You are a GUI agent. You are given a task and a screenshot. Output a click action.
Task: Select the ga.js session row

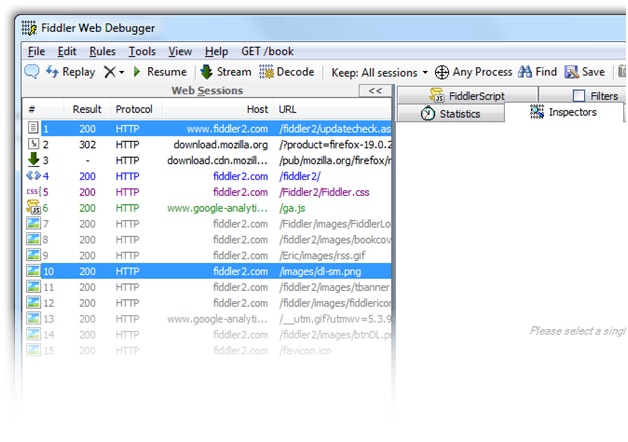tap(200, 208)
